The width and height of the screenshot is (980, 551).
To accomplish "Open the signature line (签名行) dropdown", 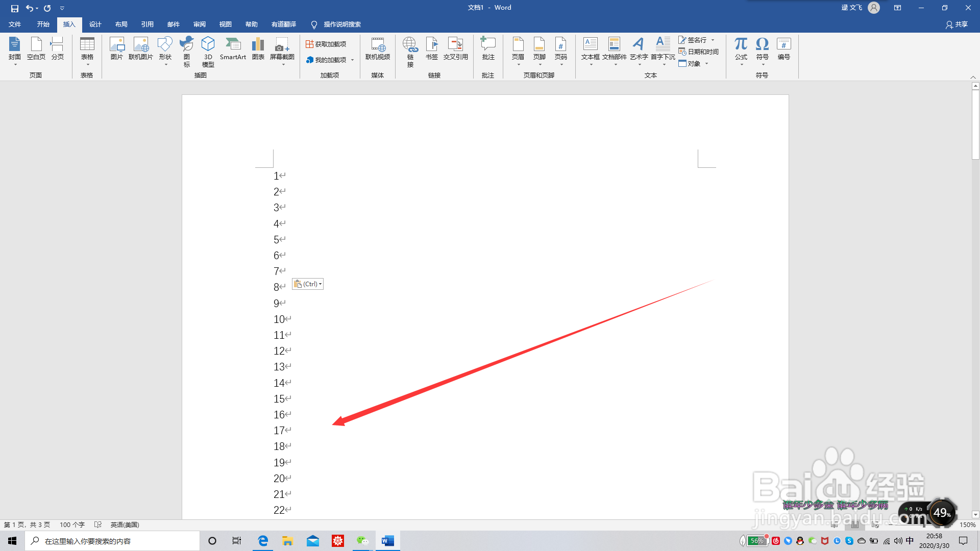I will 713,40.
